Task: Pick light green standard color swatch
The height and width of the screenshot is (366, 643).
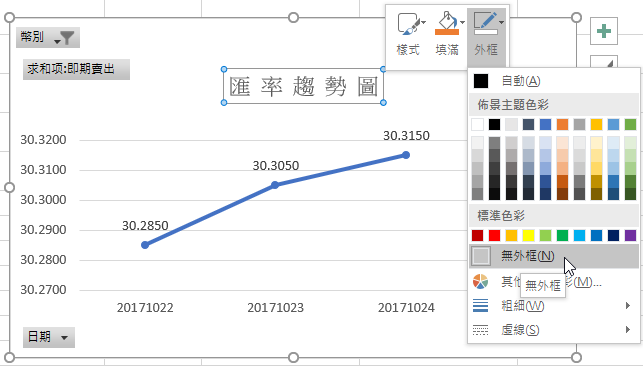Action: [x=545, y=235]
